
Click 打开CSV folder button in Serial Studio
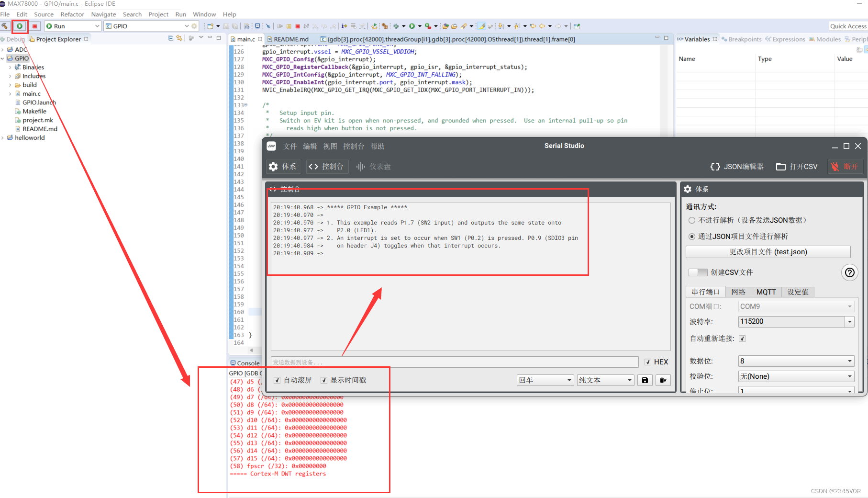(797, 167)
